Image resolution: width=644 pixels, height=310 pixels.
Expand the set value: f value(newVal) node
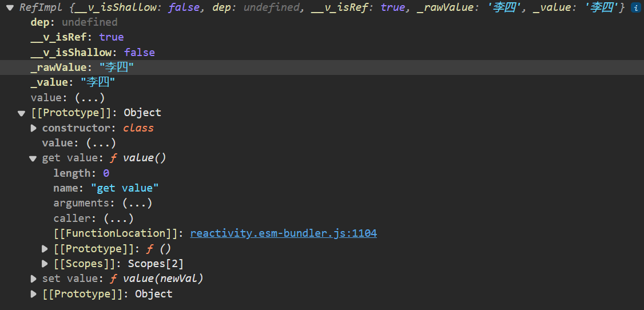tap(33, 279)
